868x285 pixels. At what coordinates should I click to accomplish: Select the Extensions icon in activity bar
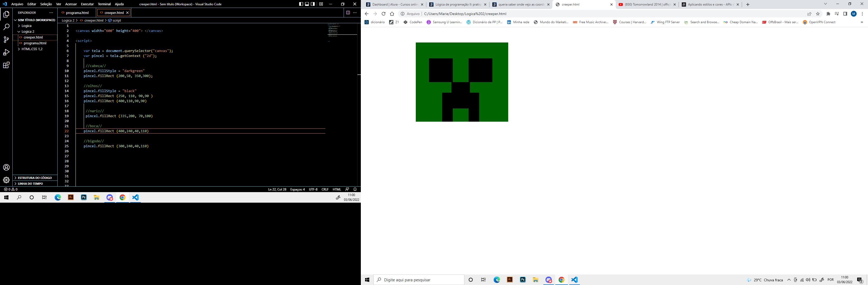click(x=6, y=65)
